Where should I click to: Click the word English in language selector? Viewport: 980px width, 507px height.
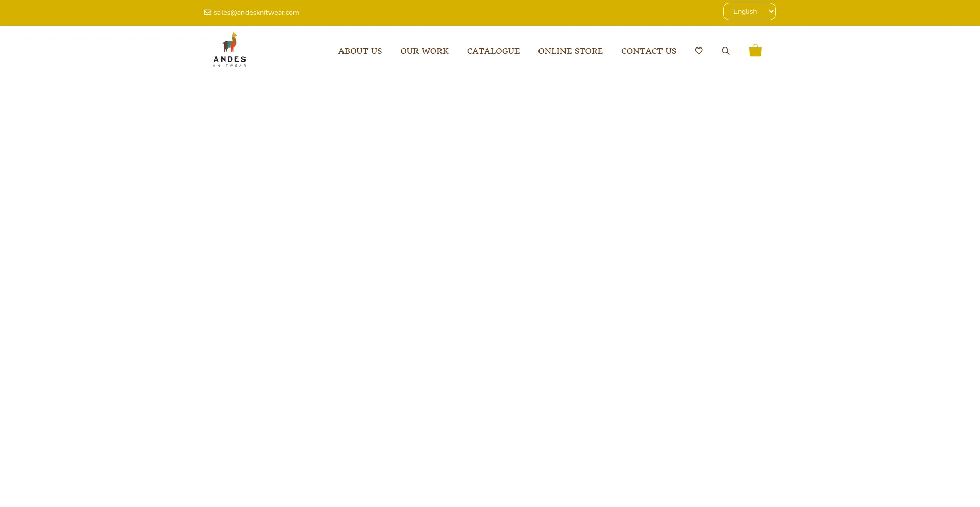[x=745, y=12]
